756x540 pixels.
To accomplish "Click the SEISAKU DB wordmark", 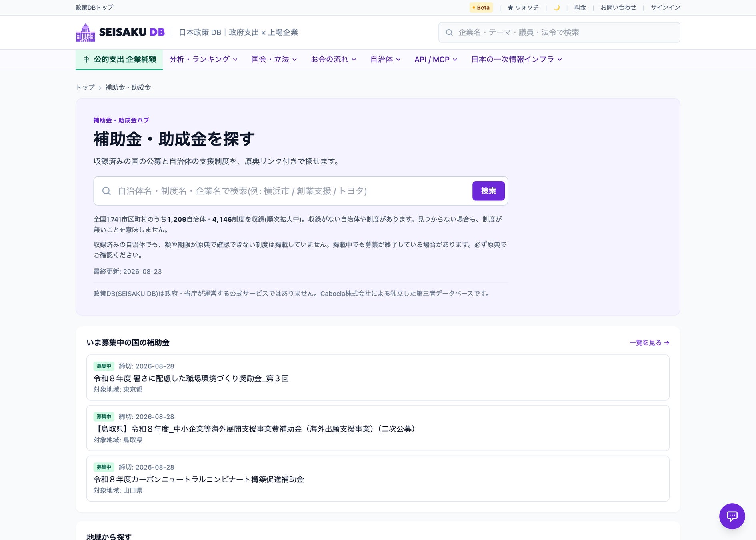I will [132, 32].
